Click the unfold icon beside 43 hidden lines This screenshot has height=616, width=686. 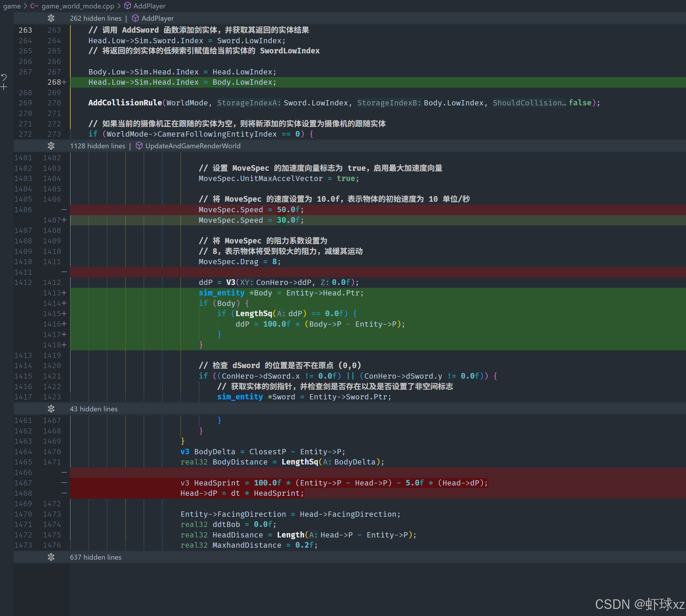pos(51,409)
